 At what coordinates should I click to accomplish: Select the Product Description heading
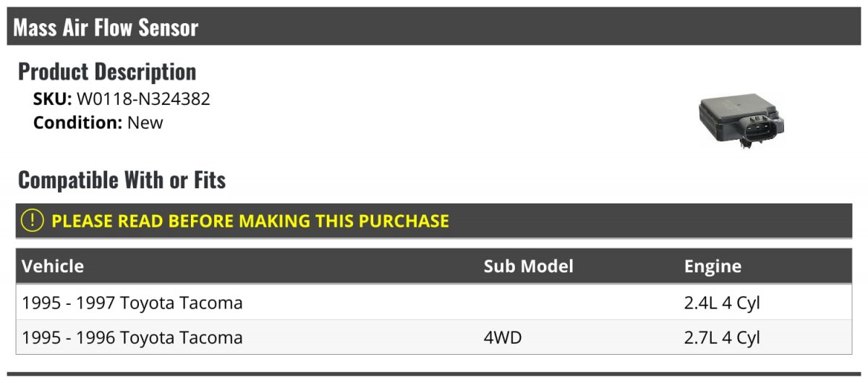[x=107, y=72]
